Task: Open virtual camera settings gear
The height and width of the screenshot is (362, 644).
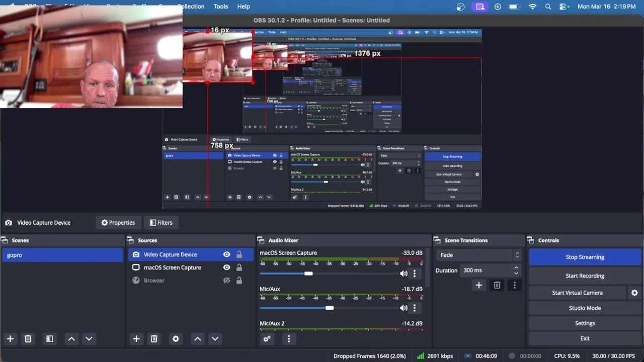Action: [634, 293]
